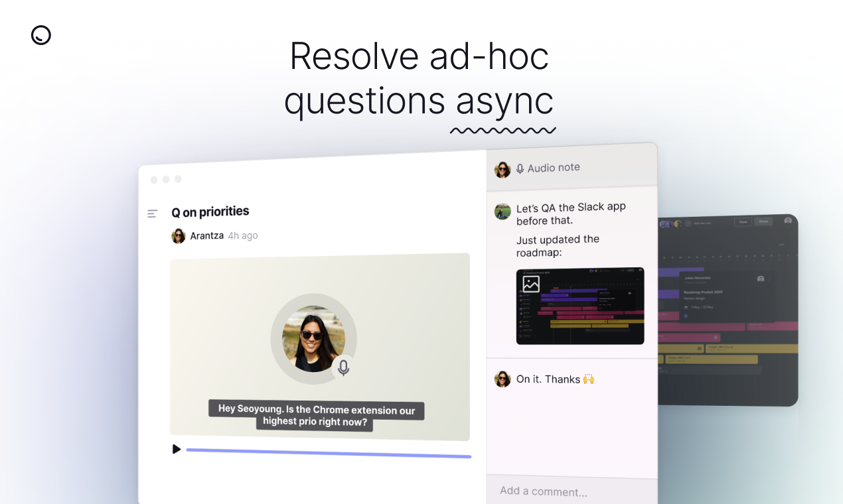Open the Q on priorities post title

pyautogui.click(x=210, y=212)
